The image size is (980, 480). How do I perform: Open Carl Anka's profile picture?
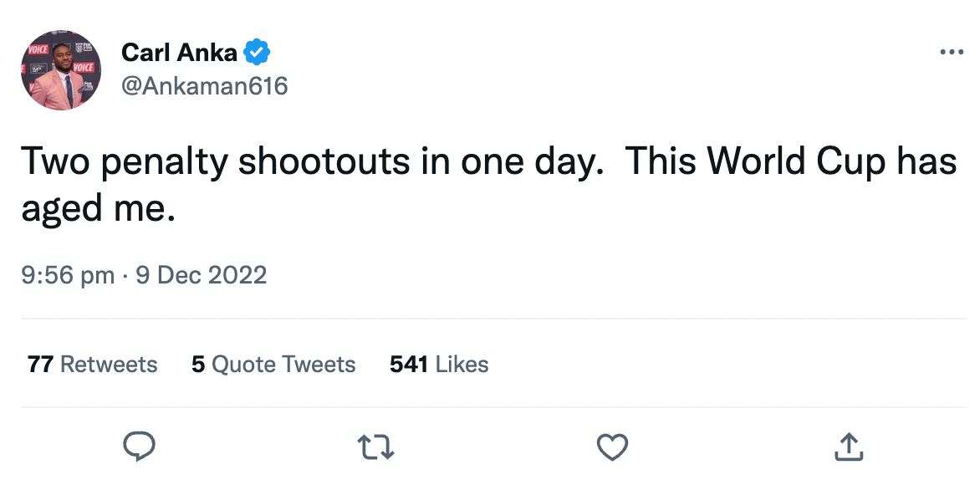[x=61, y=70]
